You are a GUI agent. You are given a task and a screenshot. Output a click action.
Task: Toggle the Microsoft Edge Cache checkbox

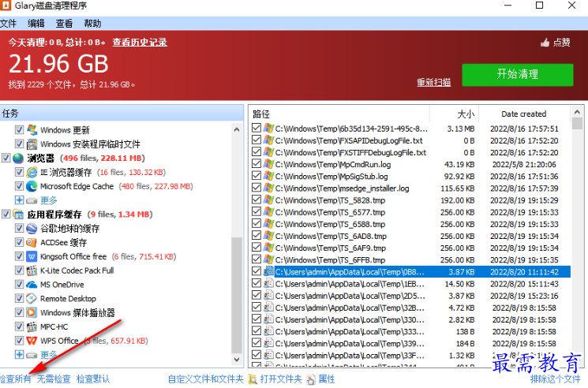coord(19,186)
